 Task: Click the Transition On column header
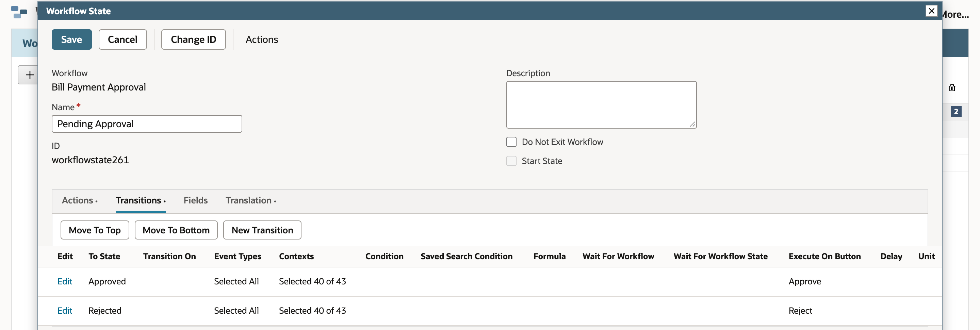point(169,256)
